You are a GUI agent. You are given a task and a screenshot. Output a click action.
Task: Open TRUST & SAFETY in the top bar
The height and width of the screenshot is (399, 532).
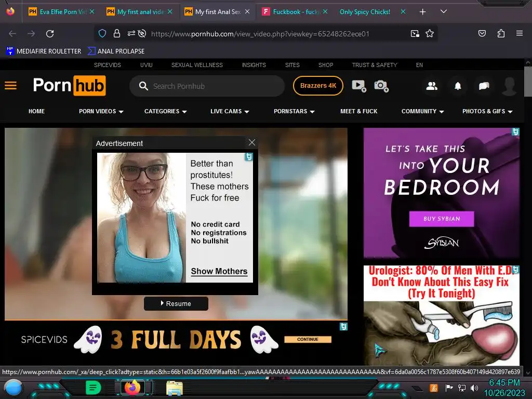[375, 65]
